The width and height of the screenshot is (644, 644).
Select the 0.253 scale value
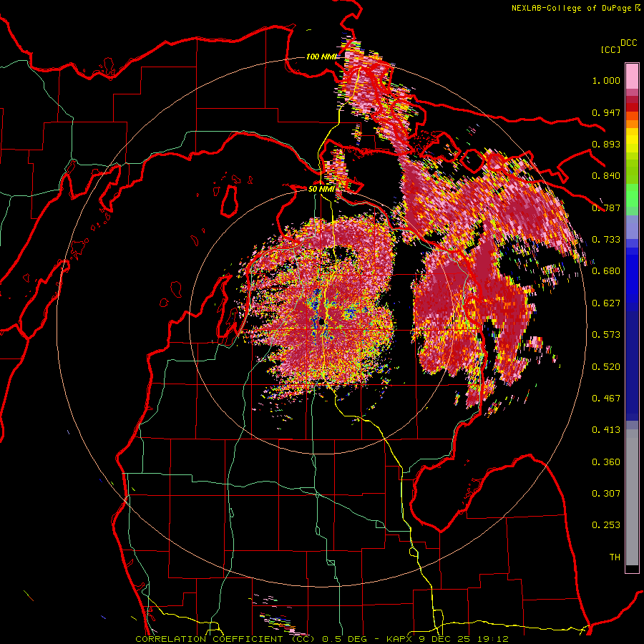click(x=606, y=525)
